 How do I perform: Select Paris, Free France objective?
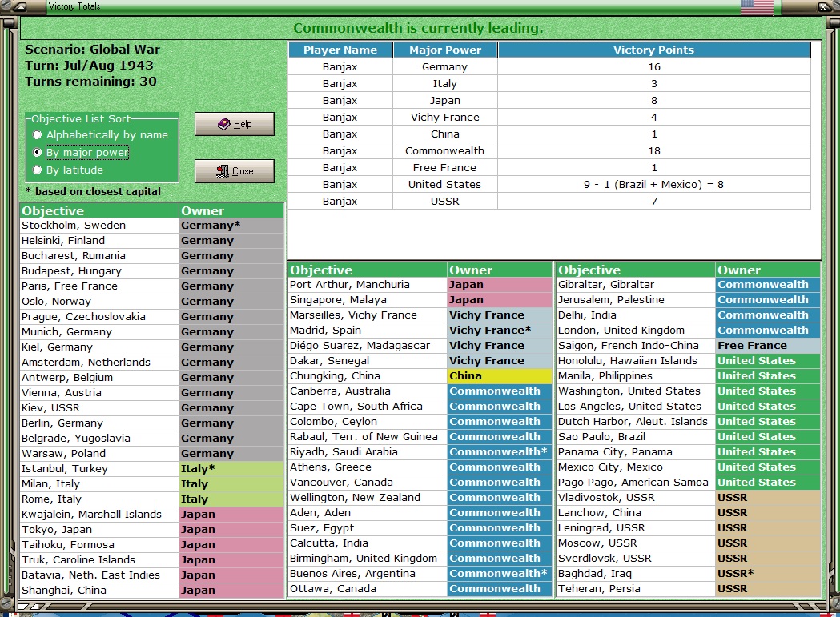[99, 286]
